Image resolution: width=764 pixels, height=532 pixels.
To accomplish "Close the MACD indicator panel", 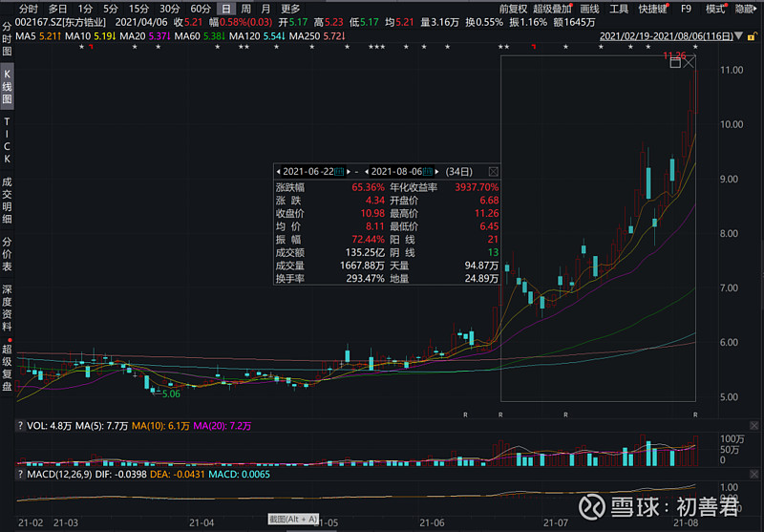I will tap(753, 474).
